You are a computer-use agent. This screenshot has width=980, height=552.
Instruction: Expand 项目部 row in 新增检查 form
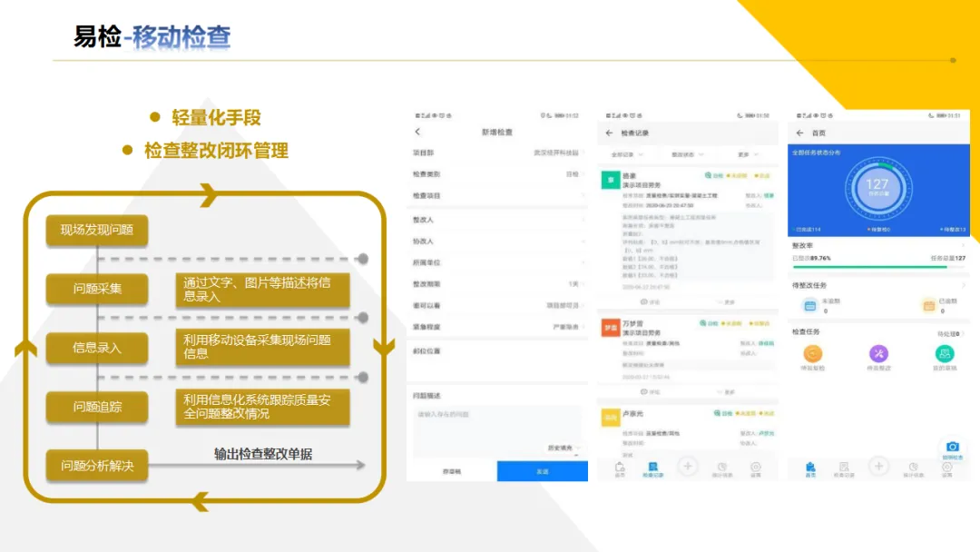[x=497, y=153]
